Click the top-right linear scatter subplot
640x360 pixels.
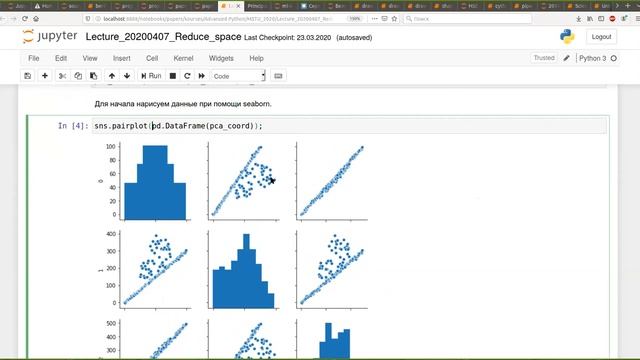(332, 181)
